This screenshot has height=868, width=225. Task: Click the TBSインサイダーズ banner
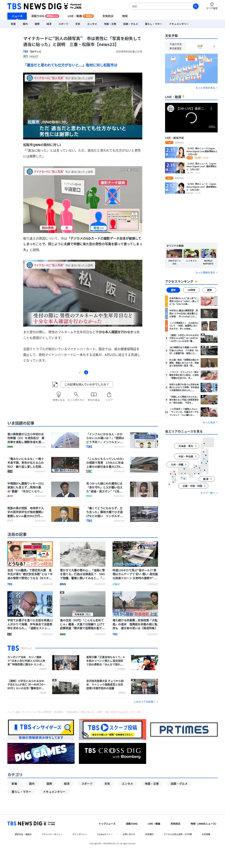tap(41, 729)
